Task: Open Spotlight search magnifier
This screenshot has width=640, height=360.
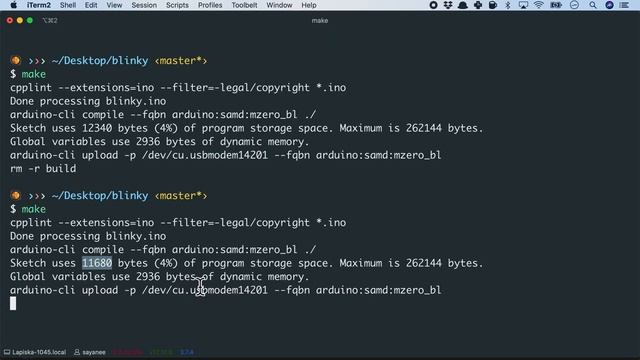Action: pos(593,5)
